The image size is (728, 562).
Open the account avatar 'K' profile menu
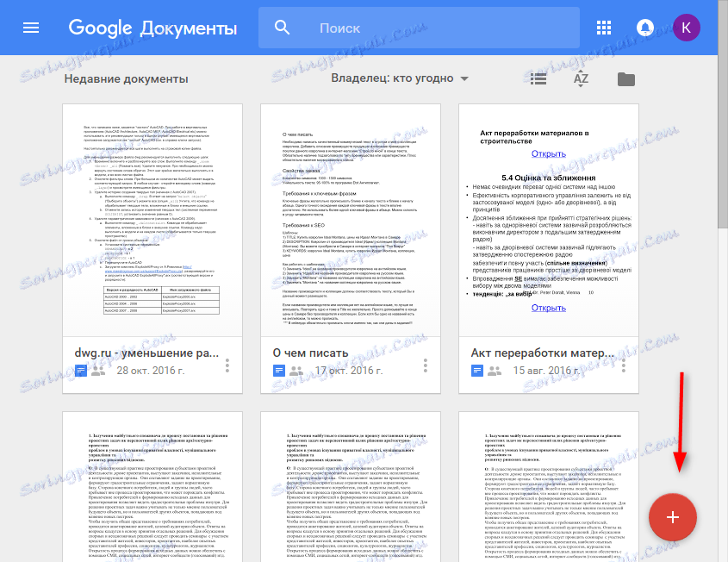687,27
